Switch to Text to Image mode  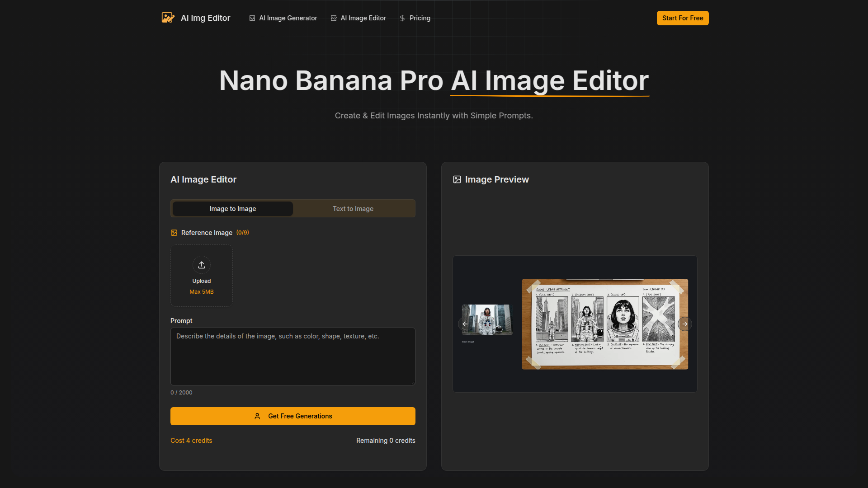click(x=353, y=209)
